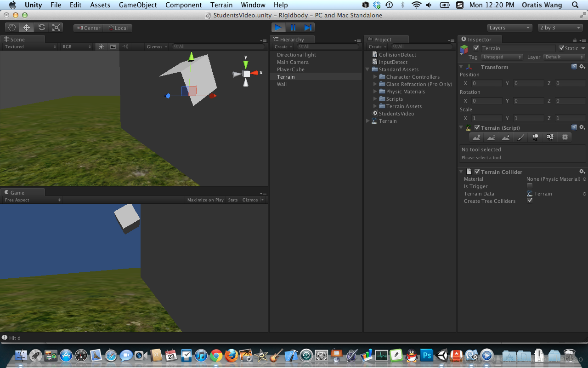This screenshot has height=368, width=588.
Task: Select the Hand tool in the toolbar
Action: coord(12,28)
